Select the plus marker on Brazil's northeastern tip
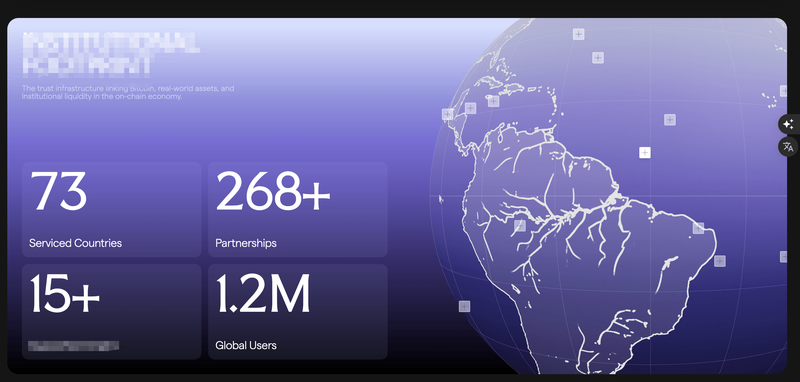This screenshot has height=382, width=800. pyautogui.click(x=698, y=228)
